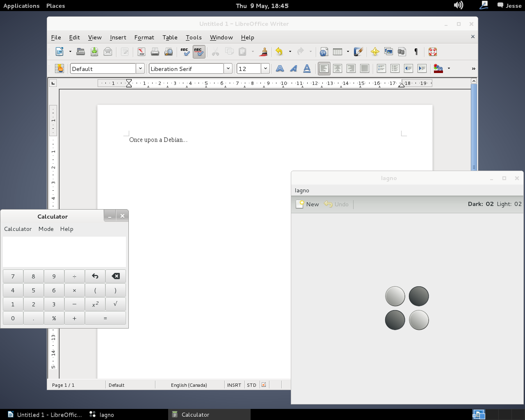
Task: Click the Hyperlink globe icon
Action: tap(324, 52)
